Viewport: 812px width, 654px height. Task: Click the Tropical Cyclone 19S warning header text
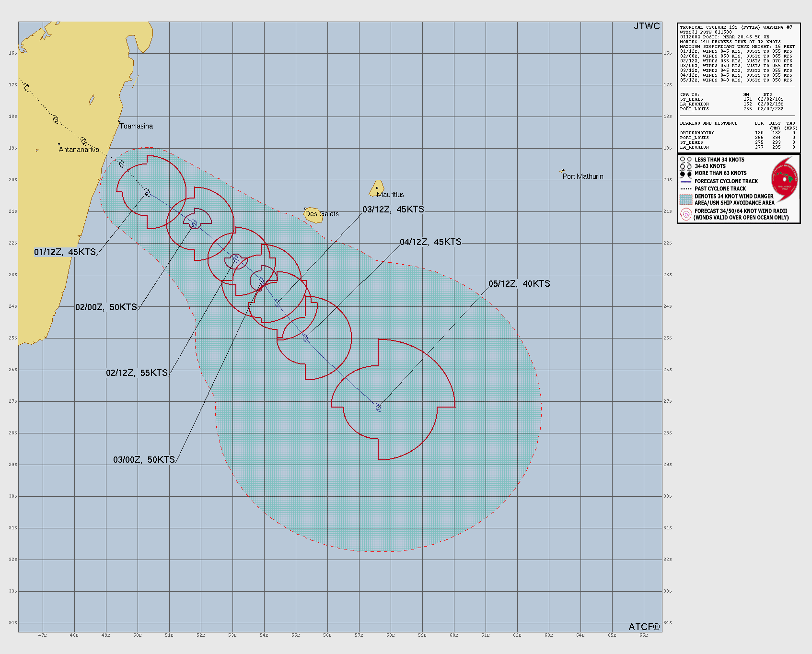click(x=736, y=27)
